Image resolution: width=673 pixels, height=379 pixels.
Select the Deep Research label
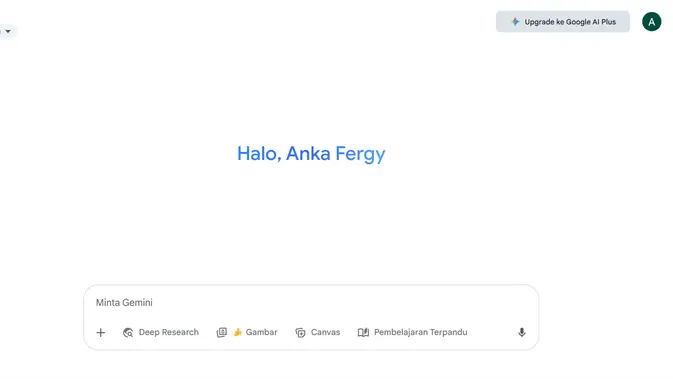tap(169, 332)
